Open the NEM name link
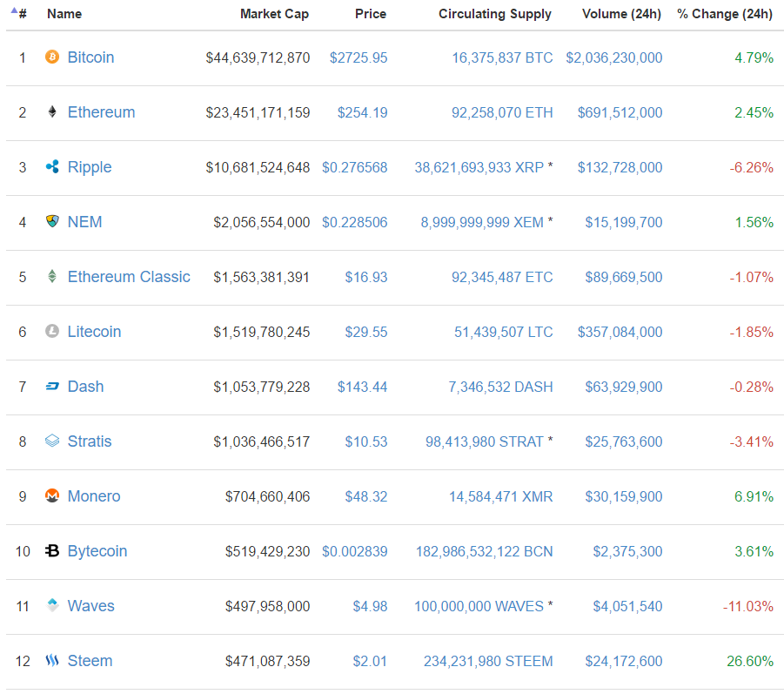The image size is (784, 694). [x=85, y=222]
